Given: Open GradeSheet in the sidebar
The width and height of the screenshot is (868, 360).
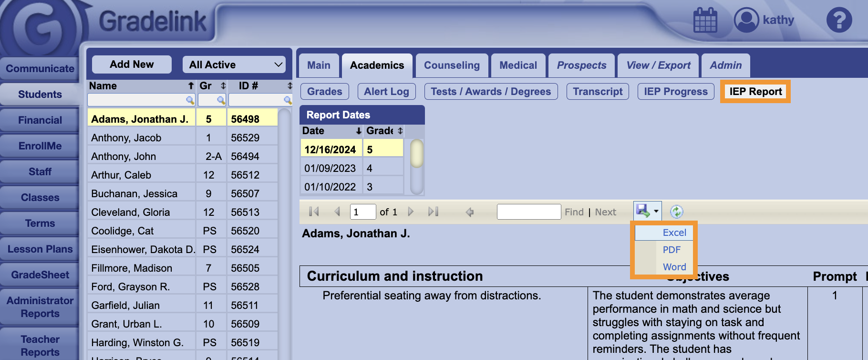Looking at the screenshot, I should click(40, 275).
